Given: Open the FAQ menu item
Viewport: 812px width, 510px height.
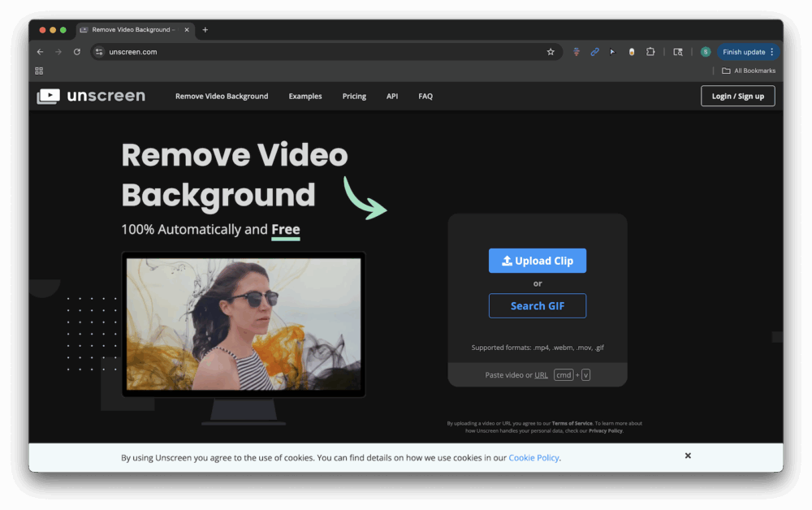Looking at the screenshot, I should coord(425,96).
